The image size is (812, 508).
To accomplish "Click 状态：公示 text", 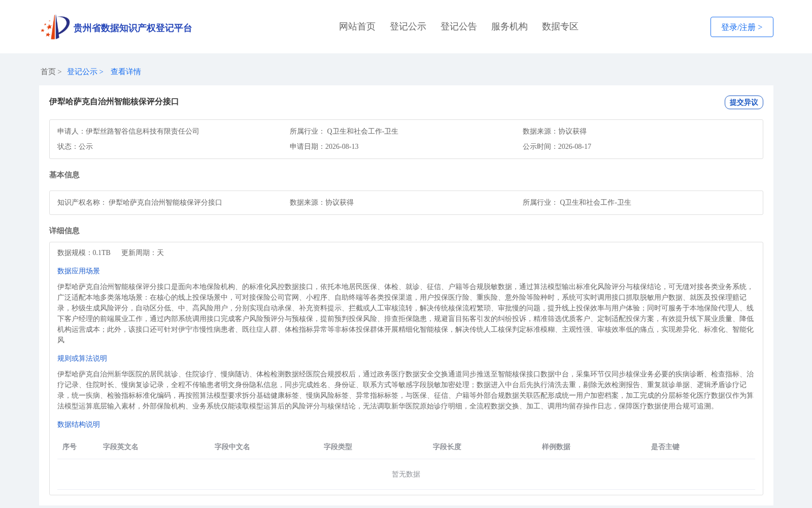I will (x=75, y=146).
